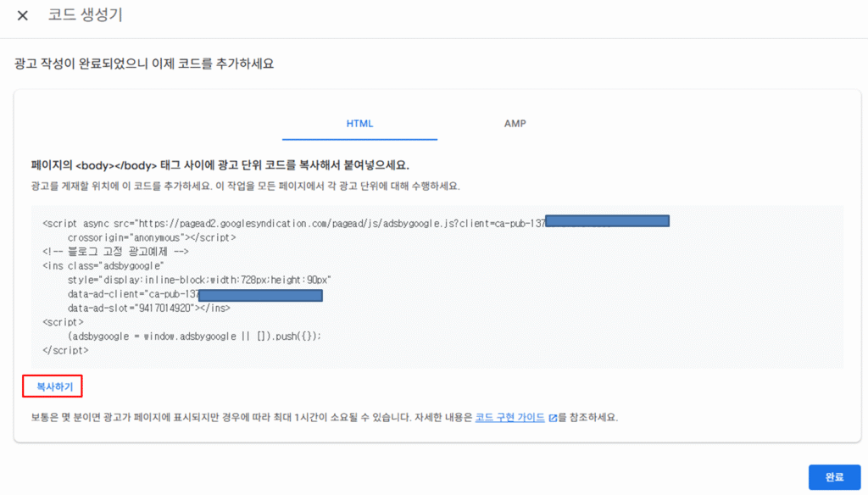The image size is (868, 495).
Task: Click the ins class="adsbygoogle" line
Action: click(103, 266)
